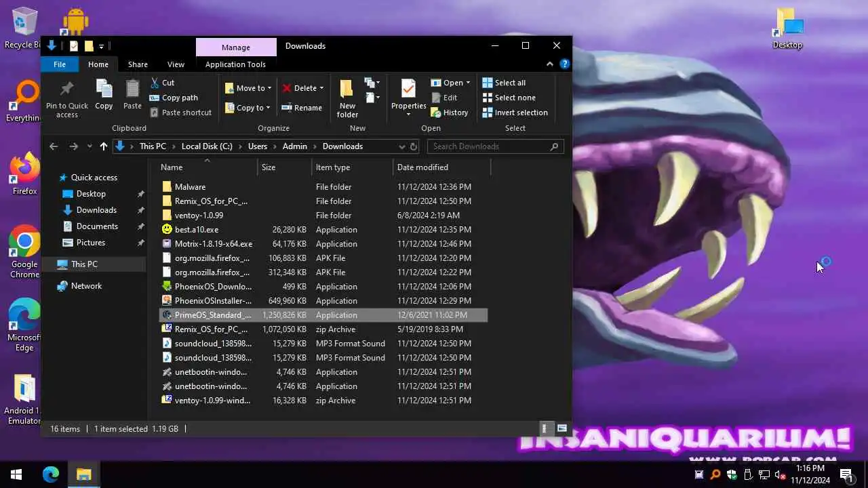This screenshot has height=488, width=868.
Task: Go back with the navigation arrow
Action: point(54,146)
